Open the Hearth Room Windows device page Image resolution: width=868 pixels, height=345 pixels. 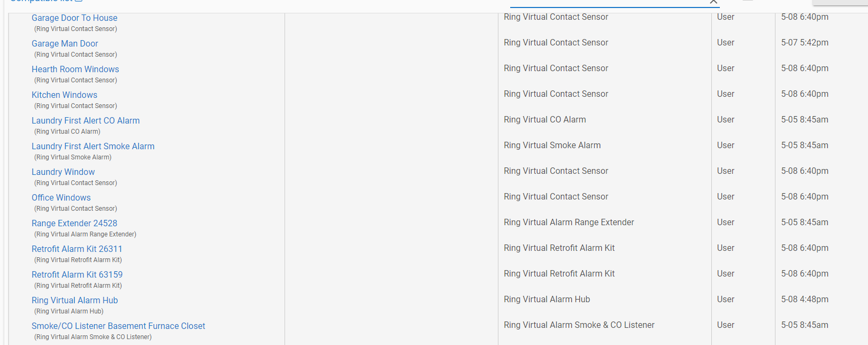[x=75, y=69]
